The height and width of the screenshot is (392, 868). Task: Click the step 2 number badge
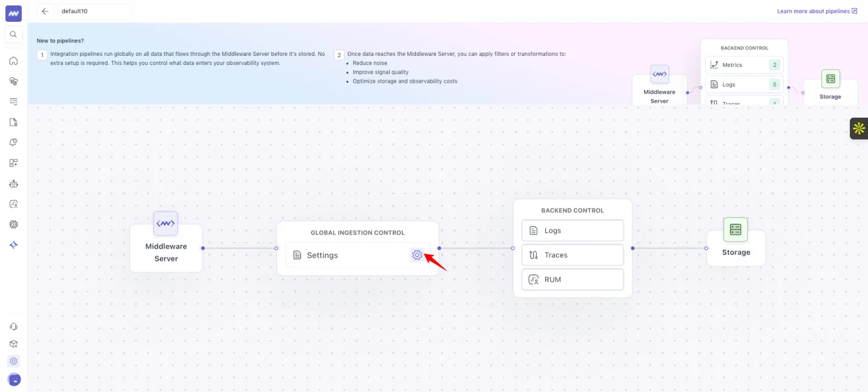click(339, 55)
